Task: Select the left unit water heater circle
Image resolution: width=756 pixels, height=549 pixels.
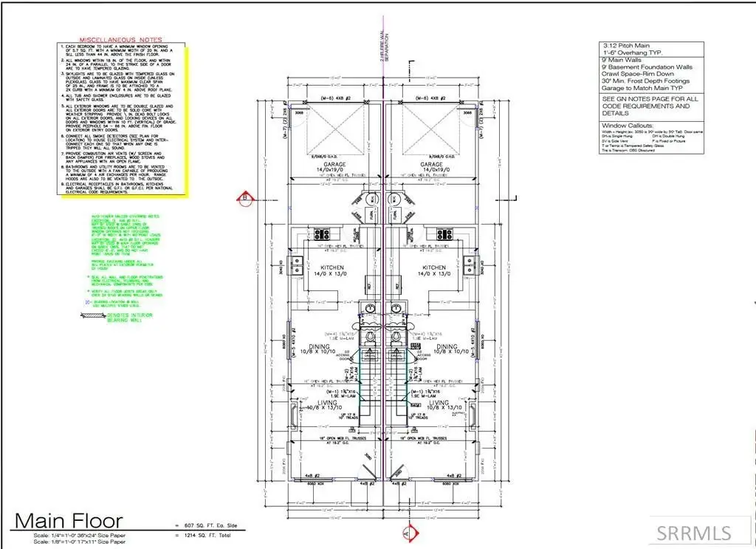Action: click(x=371, y=200)
